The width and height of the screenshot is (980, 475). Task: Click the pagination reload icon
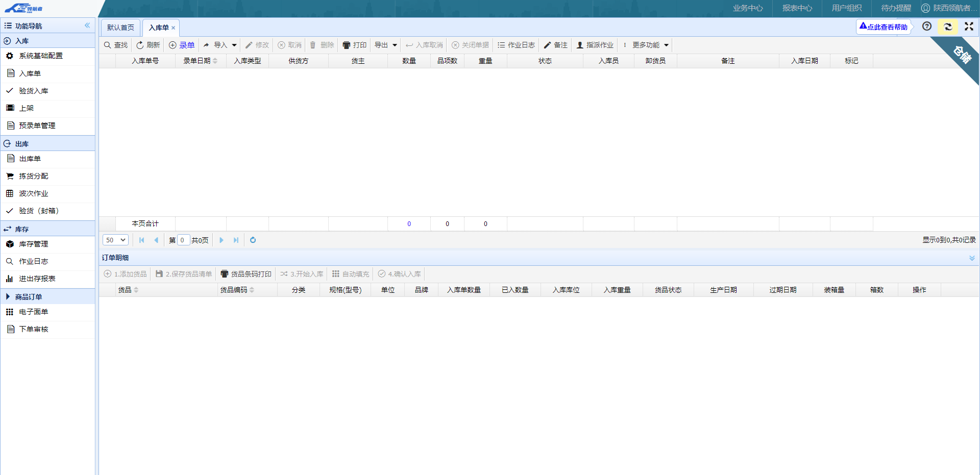[253, 240]
